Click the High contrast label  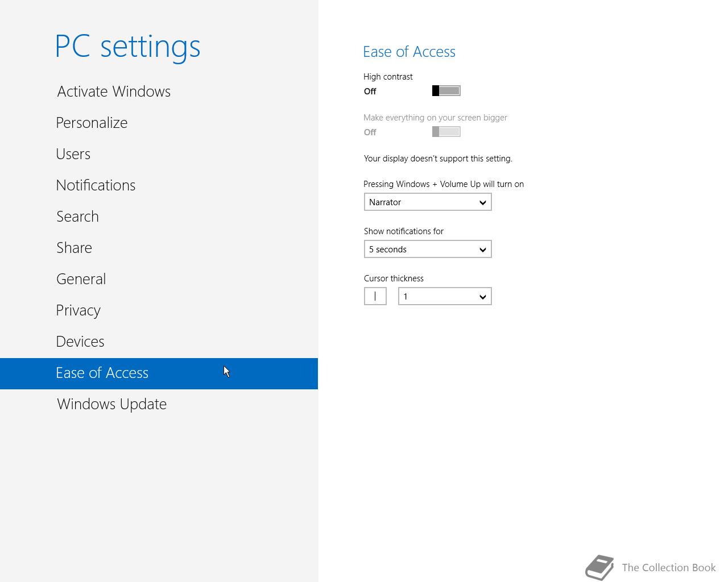[388, 77]
